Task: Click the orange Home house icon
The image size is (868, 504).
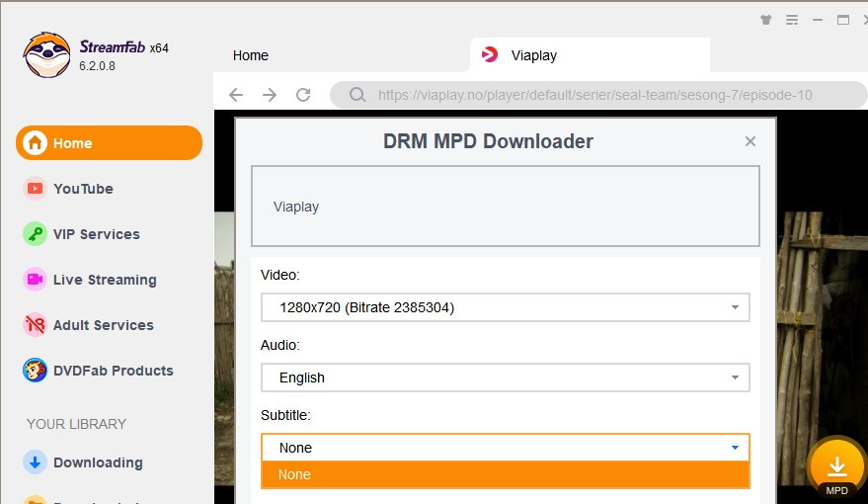Action: (x=35, y=143)
